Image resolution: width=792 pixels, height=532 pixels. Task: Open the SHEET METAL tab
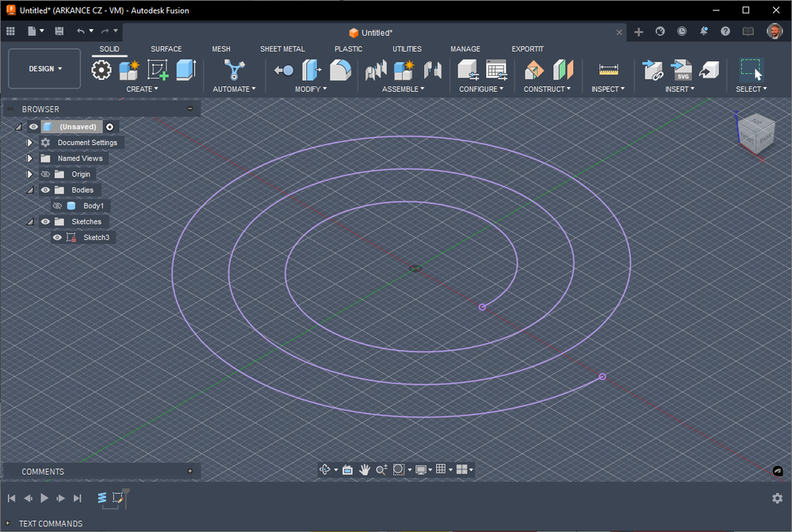pyautogui.click(x=282, y=49)
